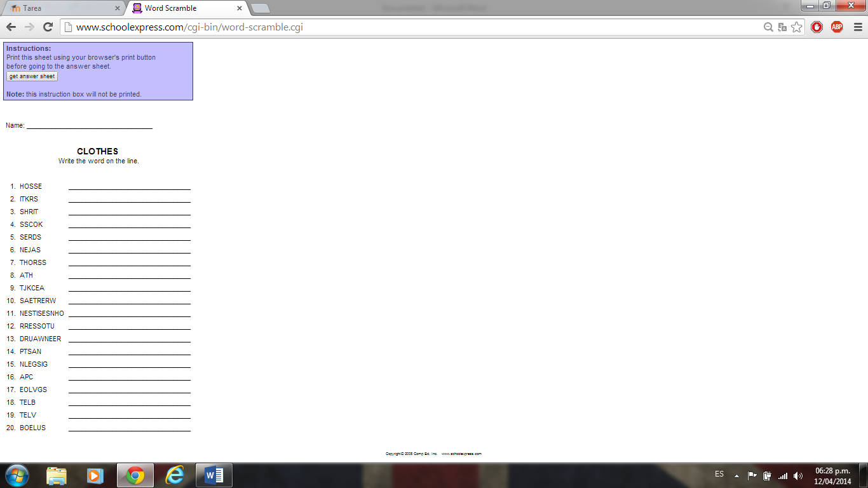Click the power plug battery tray icon
The image size is (868, 488).
(x=768, y=475)
